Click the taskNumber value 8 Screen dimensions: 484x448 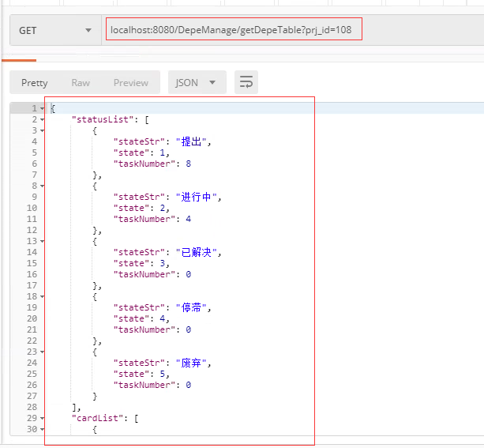coord(188,164)
